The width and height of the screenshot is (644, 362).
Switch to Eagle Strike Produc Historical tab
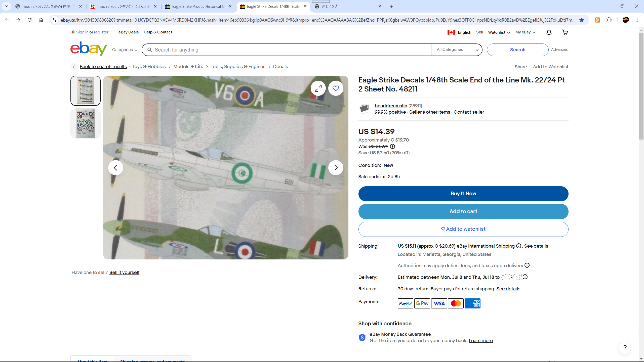click(x=198, y=7)
